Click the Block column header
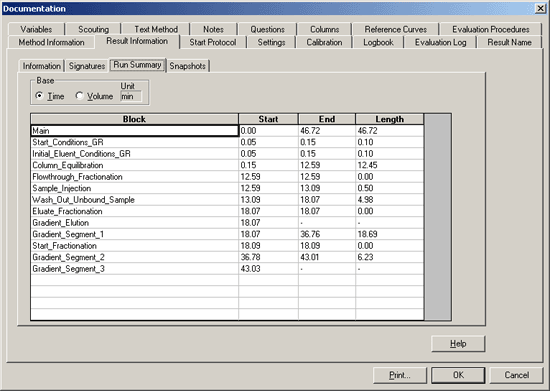 [134, 119]
